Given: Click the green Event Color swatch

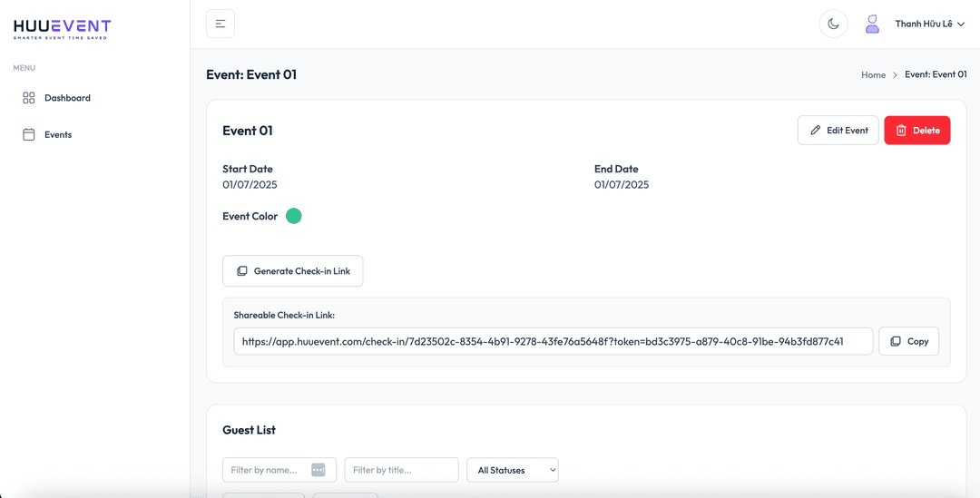Looking at the screenshot, I should (294, 216).
